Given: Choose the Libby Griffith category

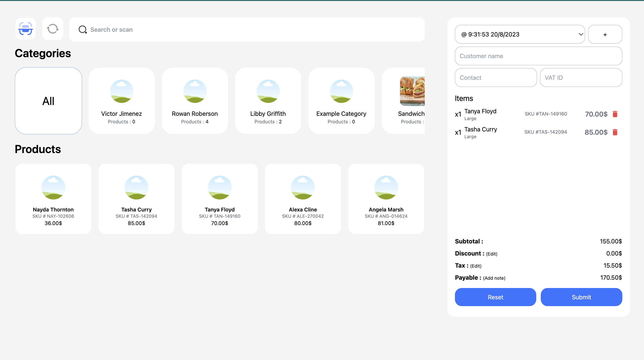Looking at the screenshot, I should pos(268,101).
